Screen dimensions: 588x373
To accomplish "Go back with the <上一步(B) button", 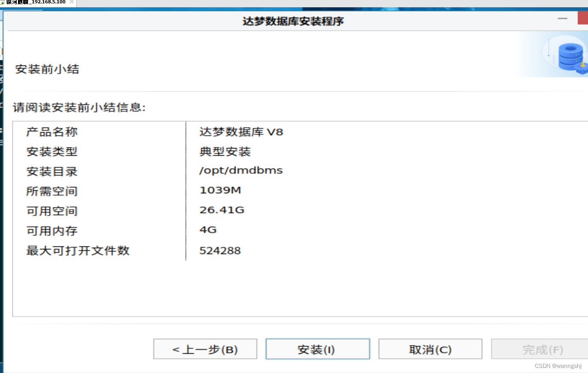I will [x=205, y=349].
